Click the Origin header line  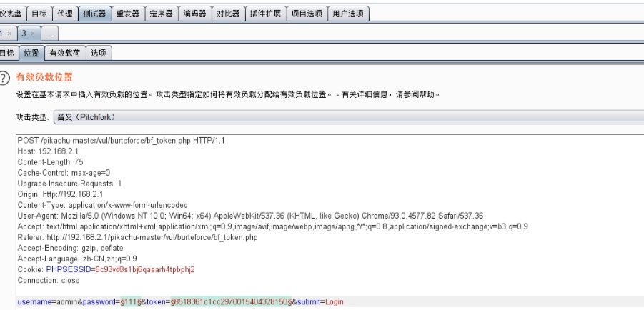tap(60, 194)
